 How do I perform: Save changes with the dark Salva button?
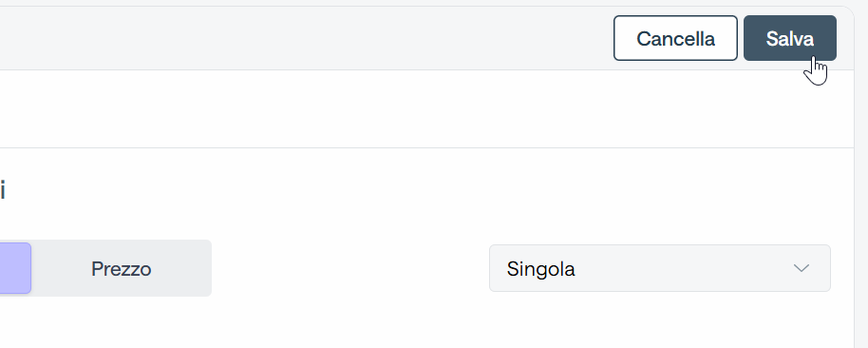(x=789, y=38)
